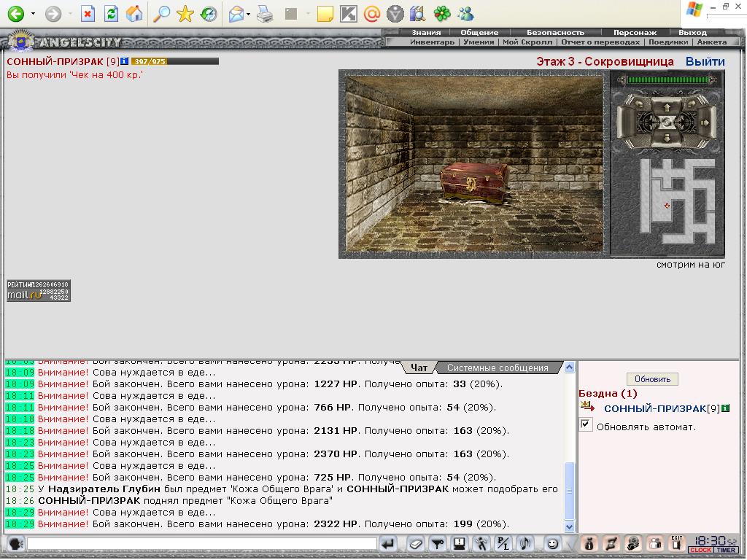This screenshot has width=747, height=560.
Task: Click the EXIT door icon at bottom right
Action: (x=676, y=543)
